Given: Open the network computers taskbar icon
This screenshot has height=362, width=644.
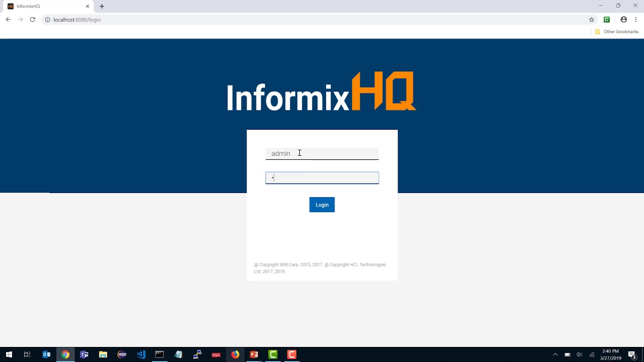Looking at the screenshot, I should 197,354.
